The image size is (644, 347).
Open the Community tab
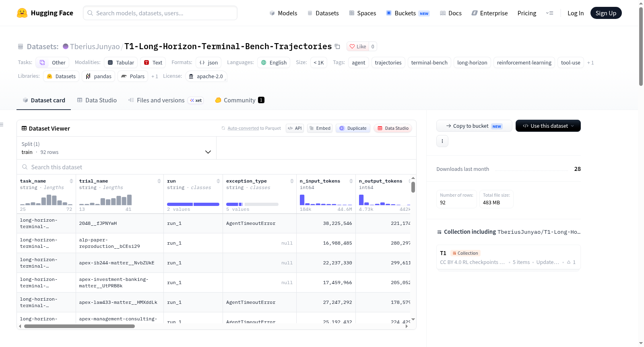tap(239, 100)
